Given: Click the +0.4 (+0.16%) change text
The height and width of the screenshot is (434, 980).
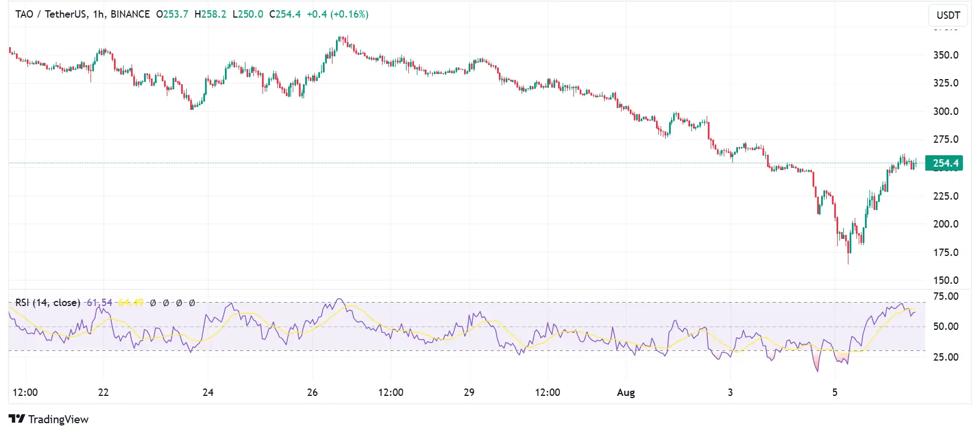Looking at the screenshot, I should click(x=338, y=14).
